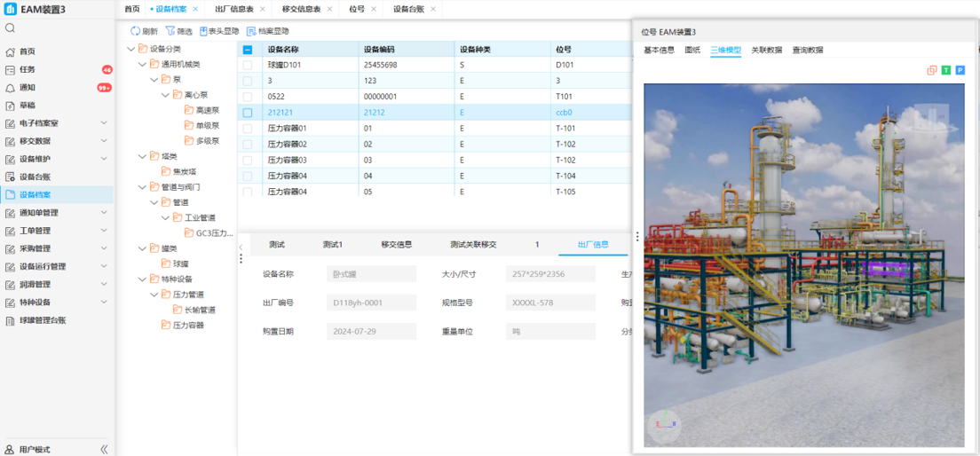
Task: Collapse the 通用机械类 tree node
Action: [142, 64]
